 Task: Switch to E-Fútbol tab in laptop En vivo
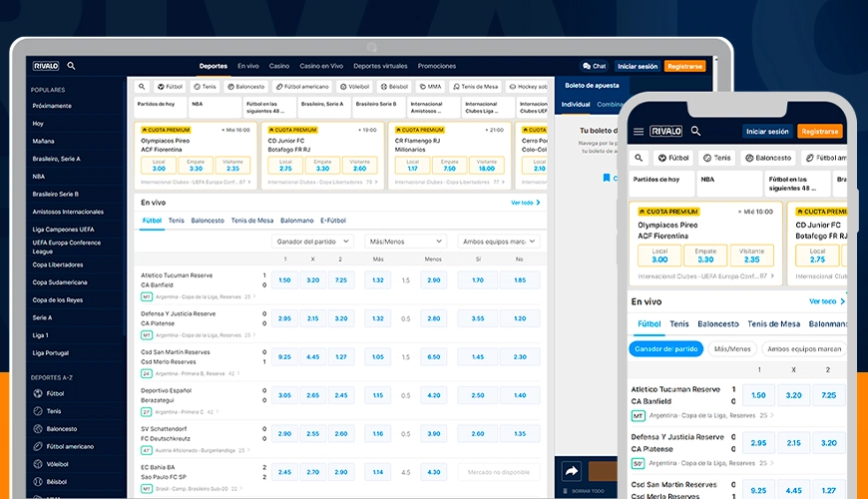(x=333, y=221)
